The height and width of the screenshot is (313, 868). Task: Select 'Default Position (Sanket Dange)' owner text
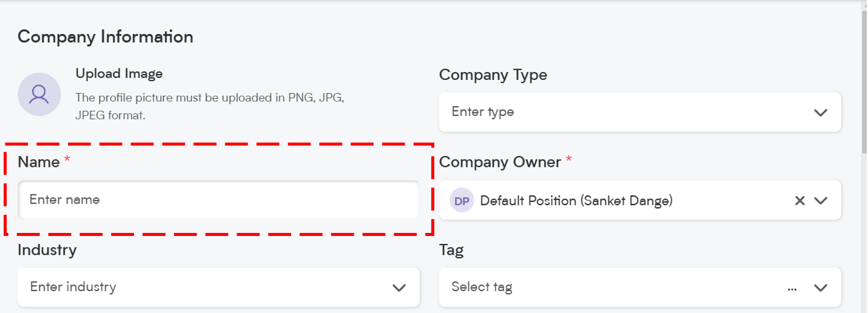[576, 201]
